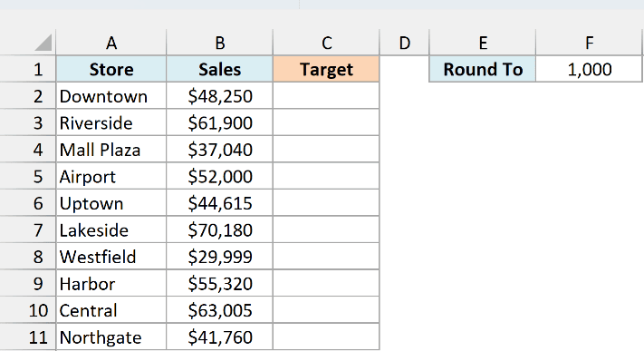The image size is (644, 351).
Task: Click the select-all corner triangle
Action: tap(43, 43)
